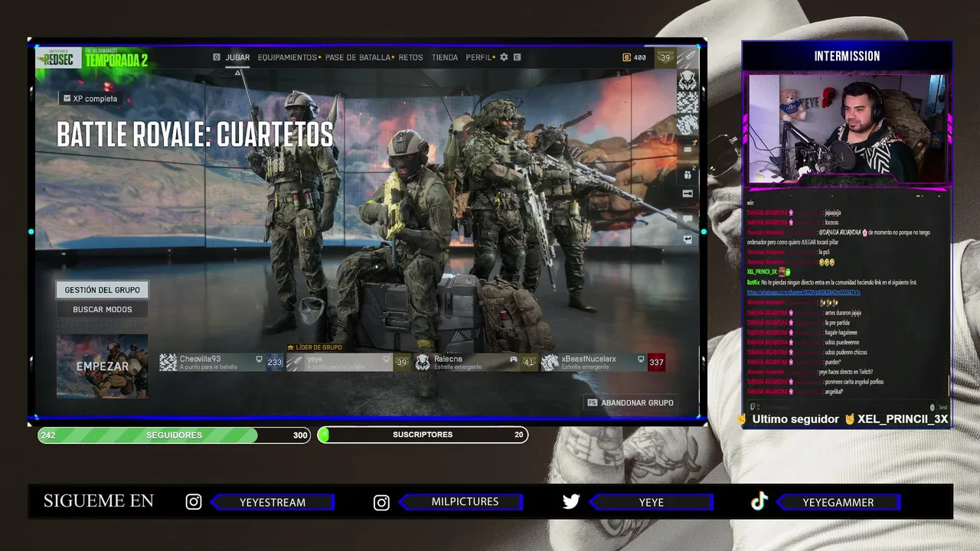
Task: Click Ralecna's level 41 badge
Action: pyautogui.click(x=528, y=362)
